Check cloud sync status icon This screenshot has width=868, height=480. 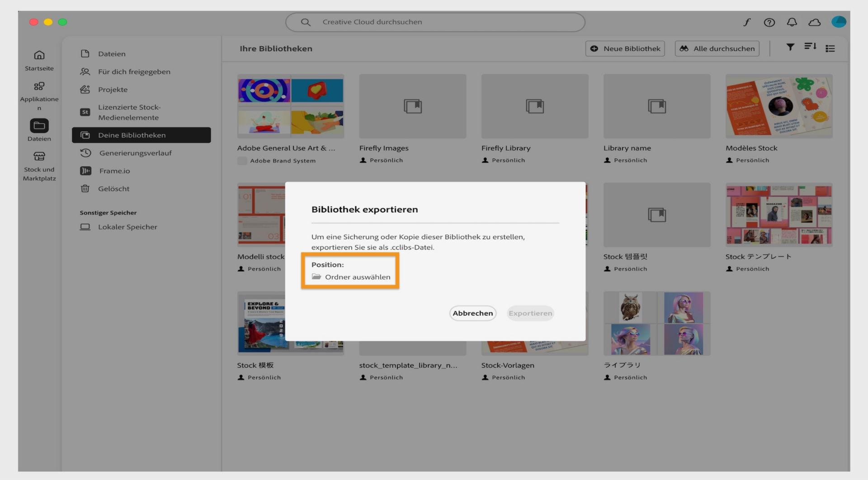814,22
